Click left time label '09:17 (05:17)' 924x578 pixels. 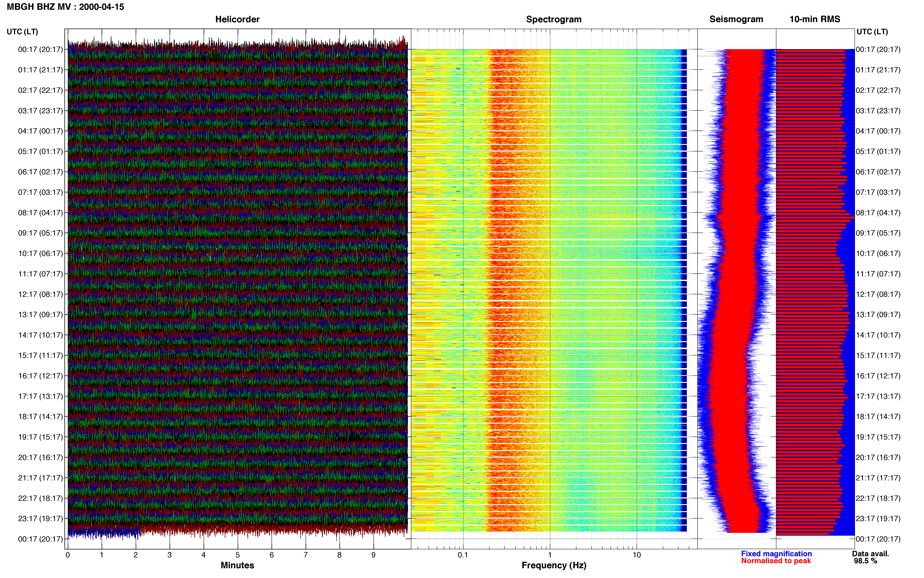point(41,233)
